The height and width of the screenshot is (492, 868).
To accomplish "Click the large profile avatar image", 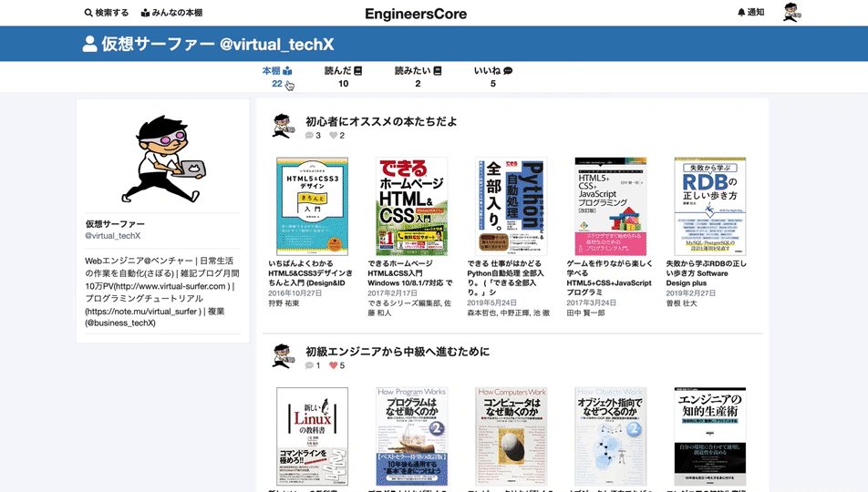I will tap(162, 159).
